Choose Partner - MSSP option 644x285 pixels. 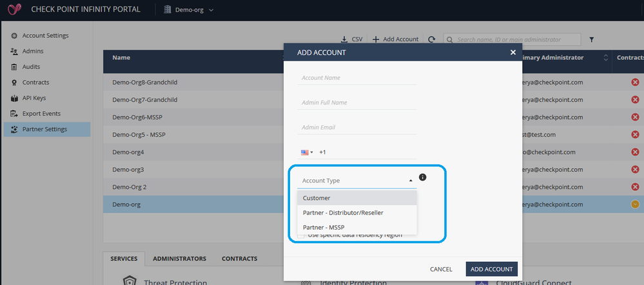coord(357,227)
